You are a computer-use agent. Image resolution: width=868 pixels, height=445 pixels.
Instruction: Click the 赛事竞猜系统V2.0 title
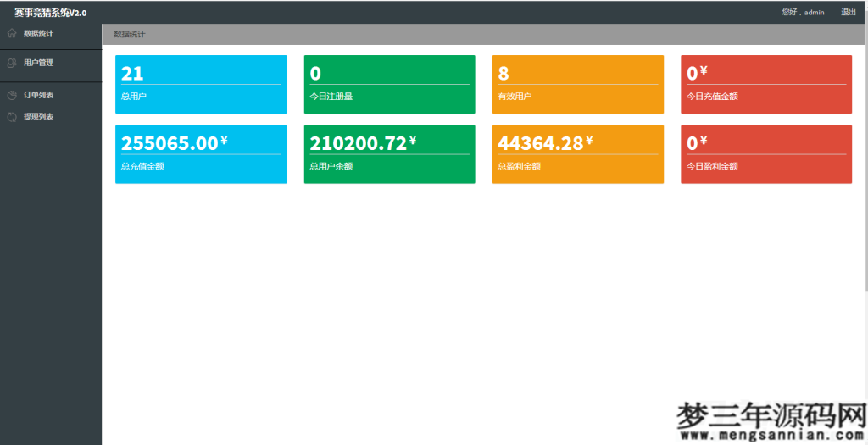click(50, 13)
